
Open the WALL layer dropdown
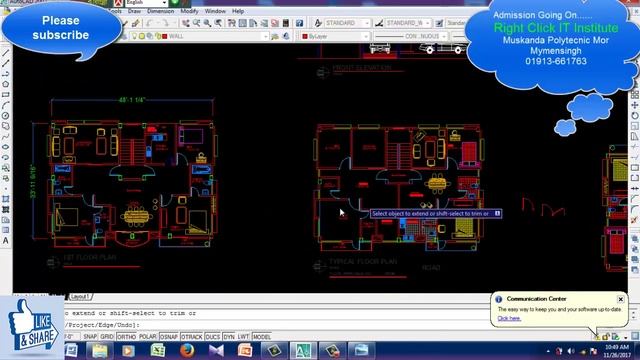click(265, 36)
